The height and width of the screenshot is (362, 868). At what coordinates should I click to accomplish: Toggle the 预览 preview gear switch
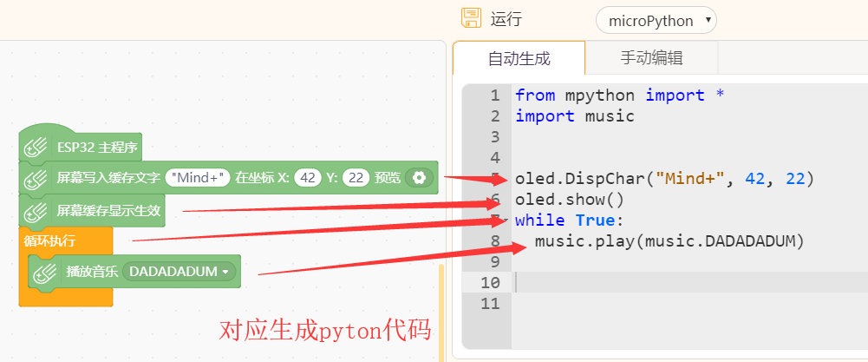point(419,178)
